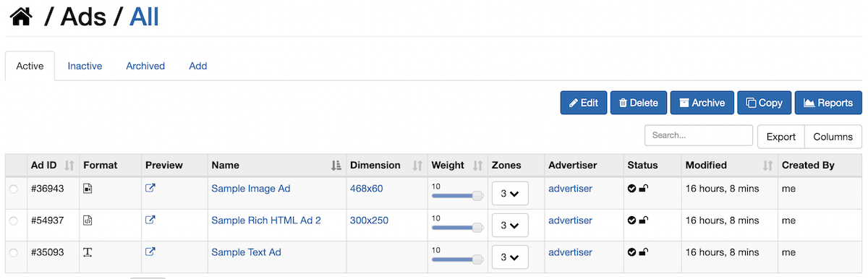This screenshot has width=868, height=279.
Task: Click the unlock icon for Sample Image Ad
Action: [x=644, y=189]
